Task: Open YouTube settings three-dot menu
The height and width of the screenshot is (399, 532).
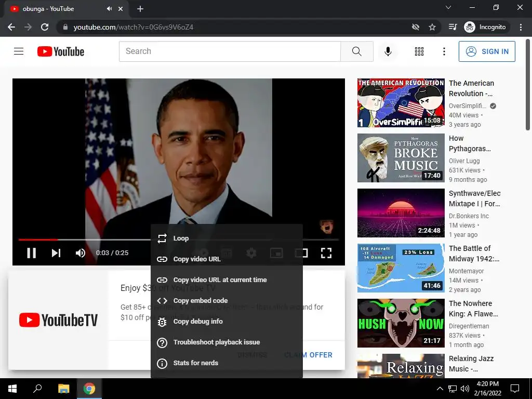Action: [x=444, y=51]
